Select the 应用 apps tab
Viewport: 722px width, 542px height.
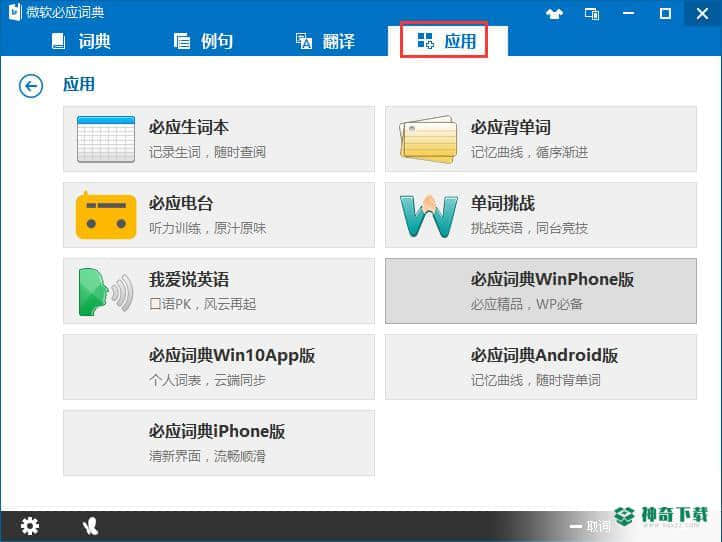pos(446,41)
